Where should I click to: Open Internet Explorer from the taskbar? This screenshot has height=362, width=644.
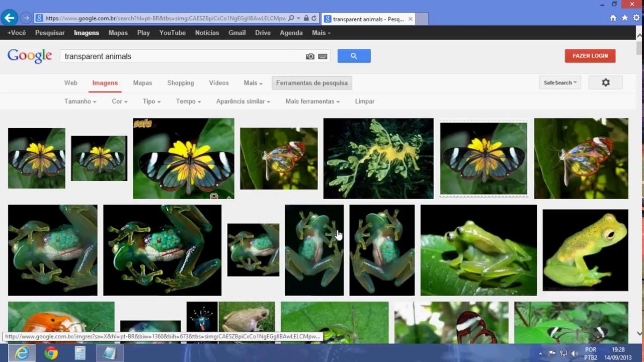[22, 353]
